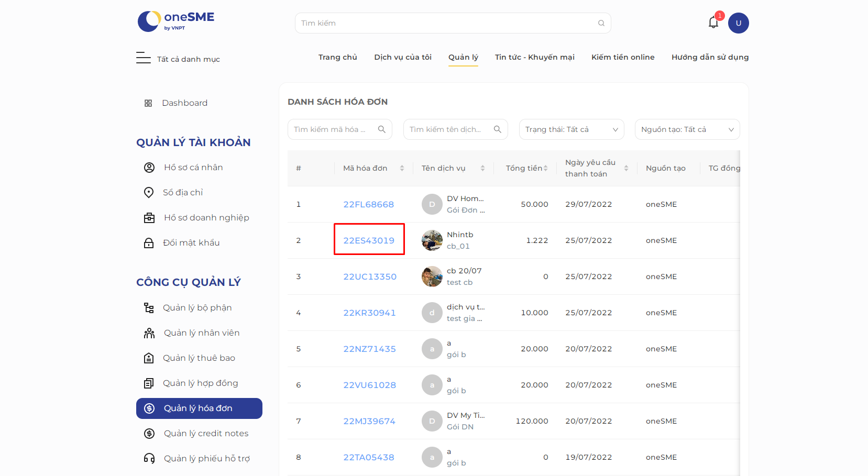The height and width of the screenshot is (476, 868).
Task: Open invoice 22ES43019
Action: click(x=369, y=240)
